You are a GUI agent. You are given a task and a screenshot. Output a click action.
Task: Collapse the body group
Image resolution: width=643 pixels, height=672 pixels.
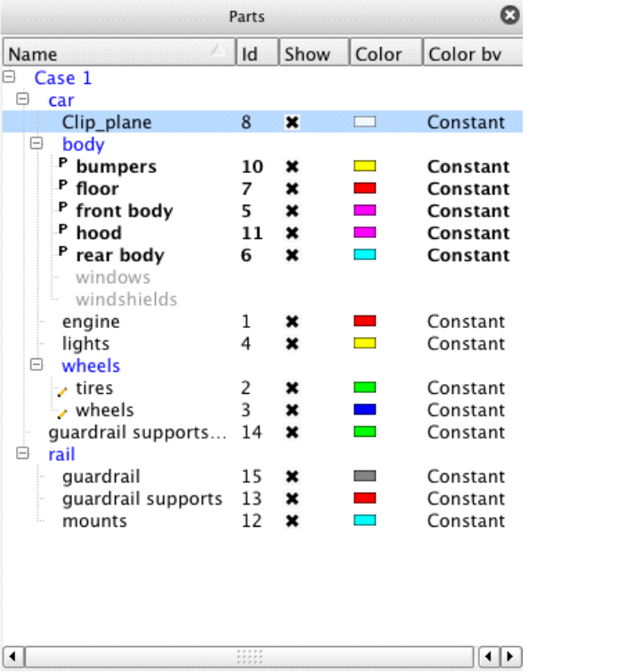(37, 143)
